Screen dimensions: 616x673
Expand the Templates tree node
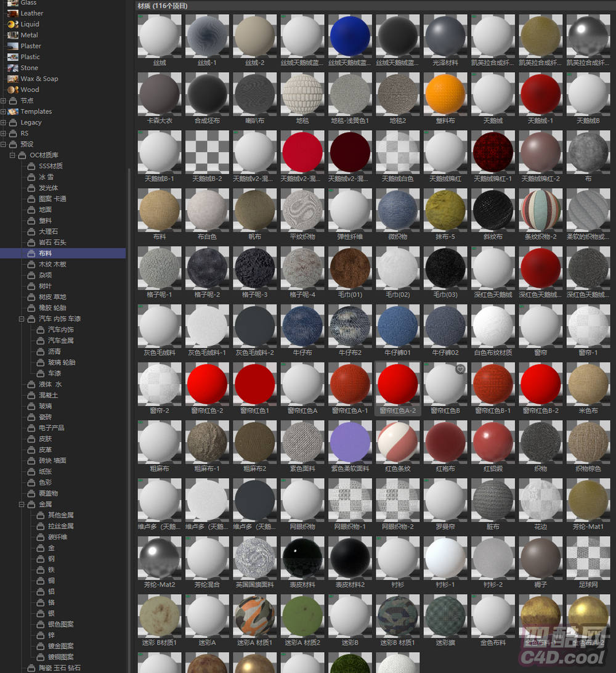[x=4, y=112]
